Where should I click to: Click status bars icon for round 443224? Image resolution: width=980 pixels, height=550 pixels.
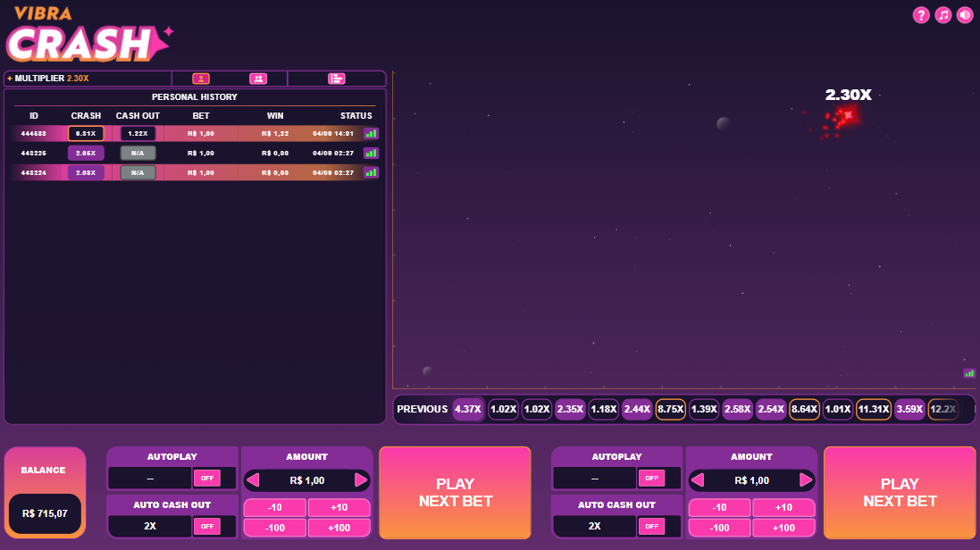371,172
